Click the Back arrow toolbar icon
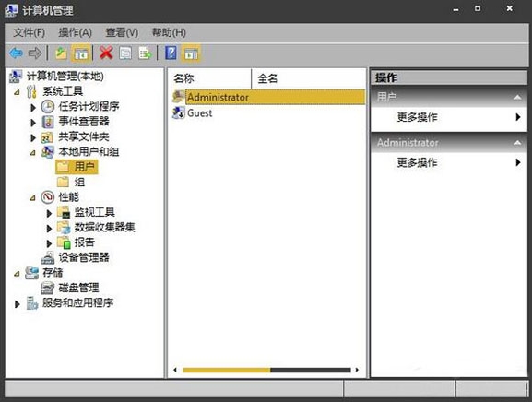 (x=16, y=53)
